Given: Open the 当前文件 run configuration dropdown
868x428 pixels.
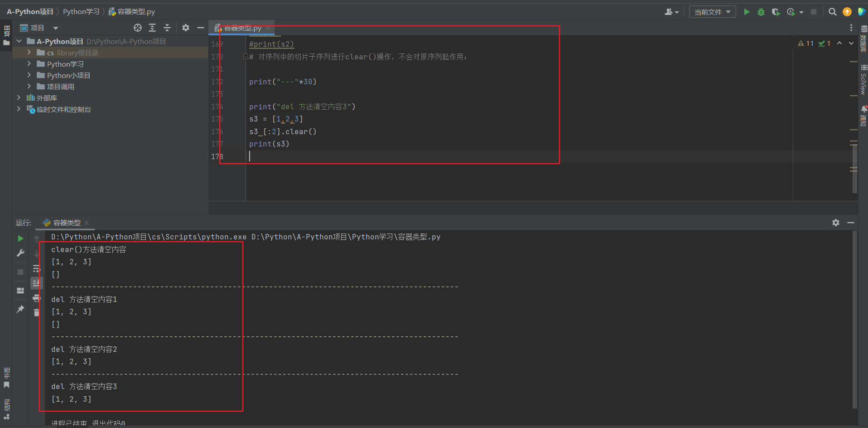Looking at the screenshot, I should (x=712, y=12).
